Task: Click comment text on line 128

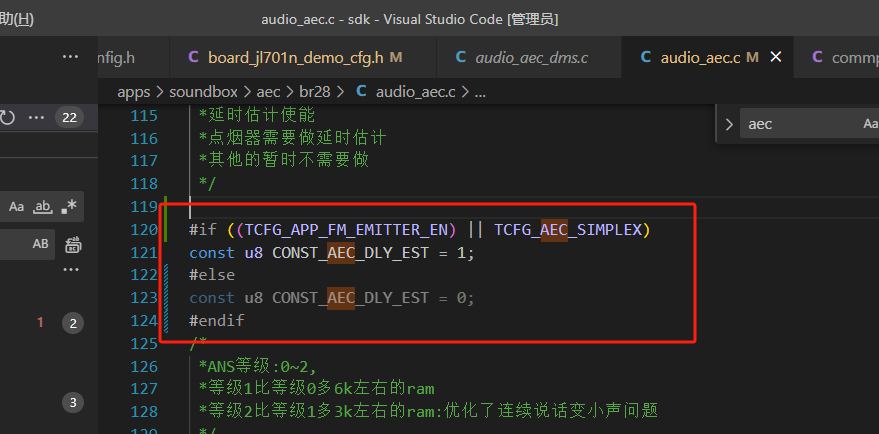Action: click(x=428, y=412)
